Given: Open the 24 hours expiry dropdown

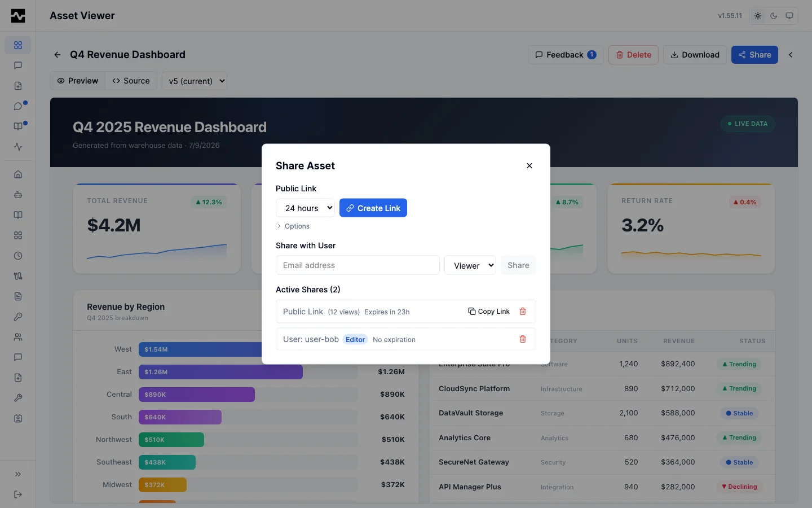Looking at the screenshot, I should click(305, 208).
